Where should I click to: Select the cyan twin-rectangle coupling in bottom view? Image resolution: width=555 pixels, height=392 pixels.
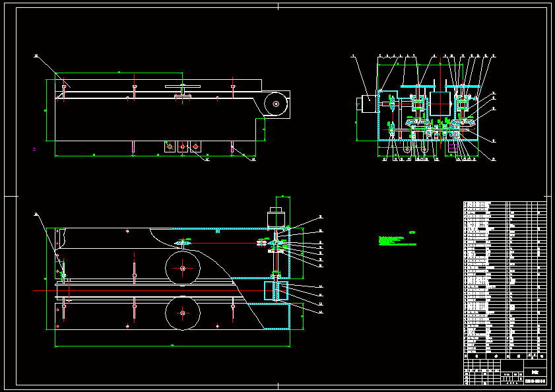pyautogui.click(x=276, y=291)
